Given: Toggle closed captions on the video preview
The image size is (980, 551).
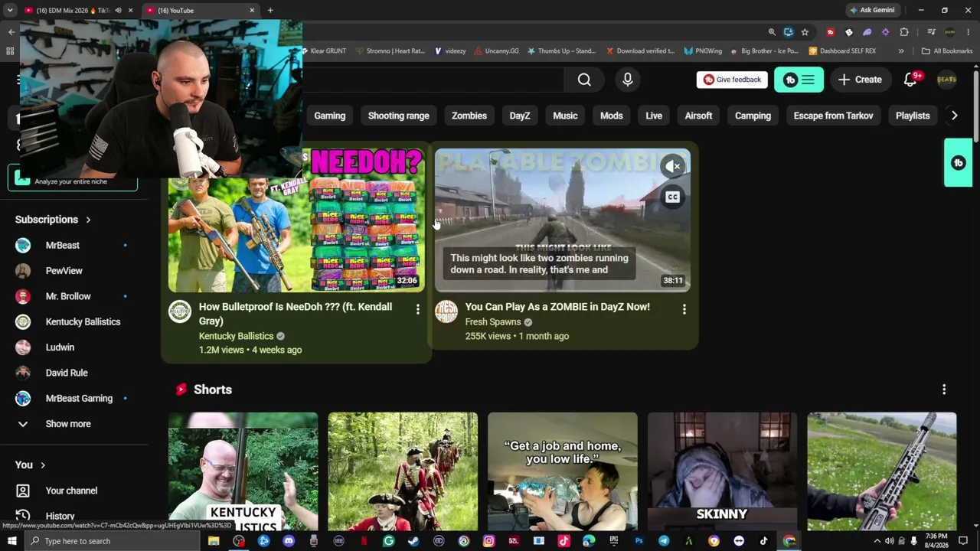Looking at the screenshot, I should point(672,197).
